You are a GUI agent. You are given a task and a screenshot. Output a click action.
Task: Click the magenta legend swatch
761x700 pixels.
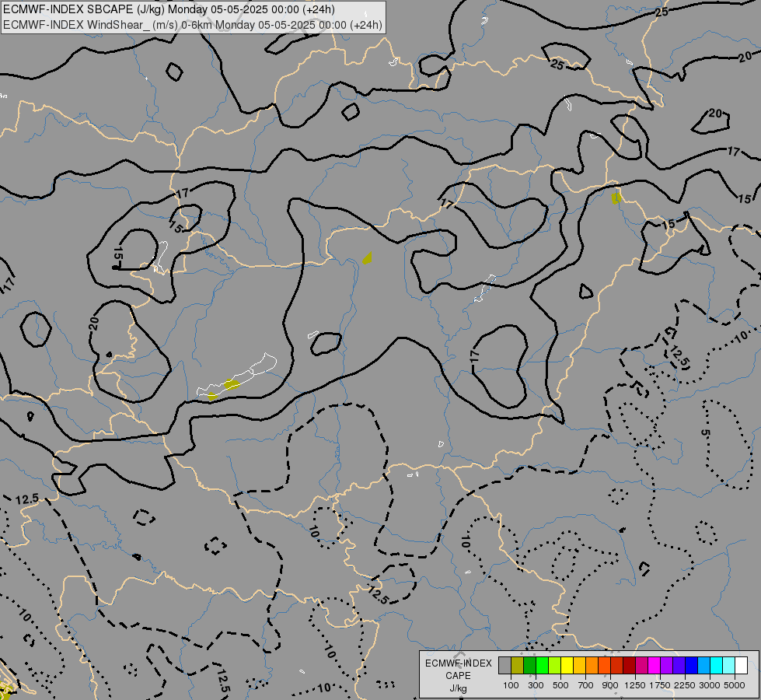click(x=654, y=666)
